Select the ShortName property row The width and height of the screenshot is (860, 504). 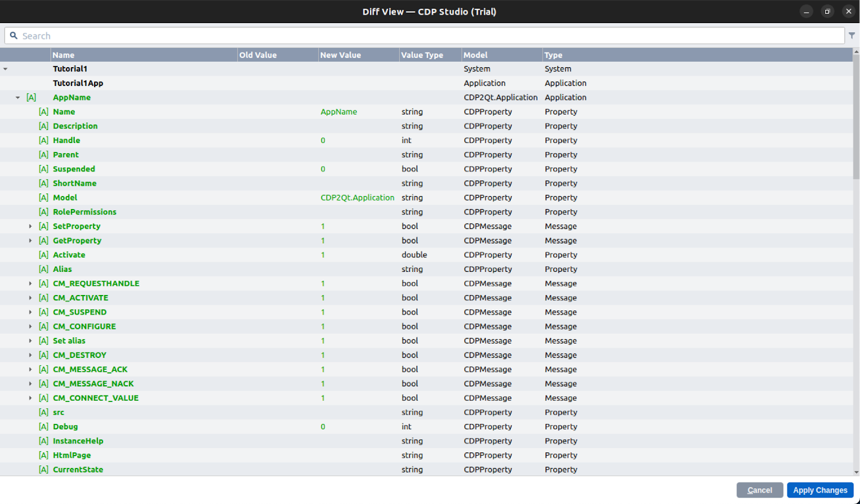tap(426, 183)
